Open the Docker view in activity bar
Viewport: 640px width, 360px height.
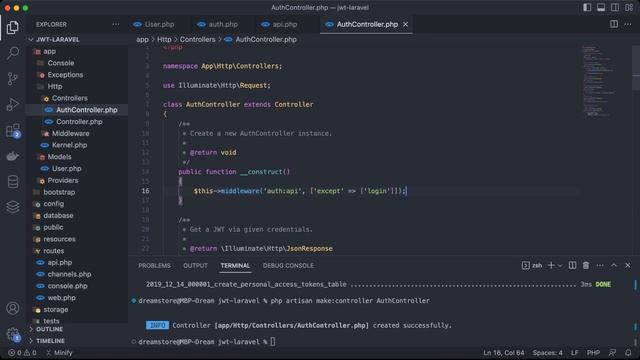[x=13, y=156]
